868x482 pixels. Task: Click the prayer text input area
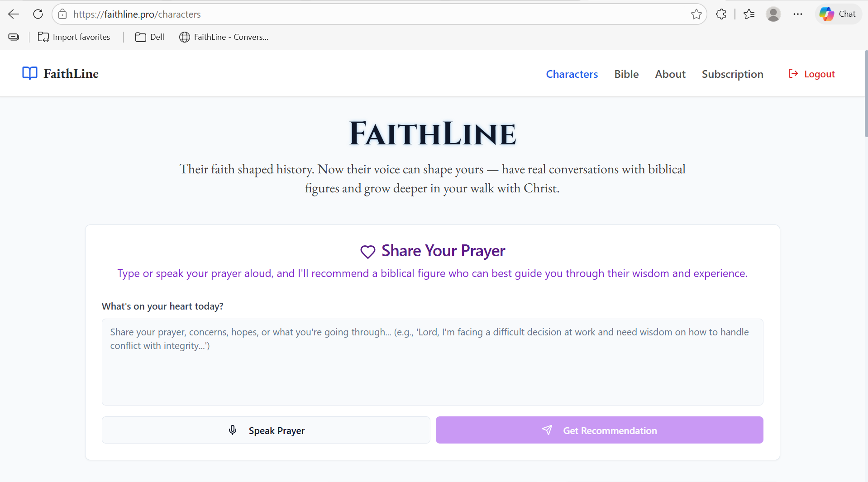tap(432, 362)
